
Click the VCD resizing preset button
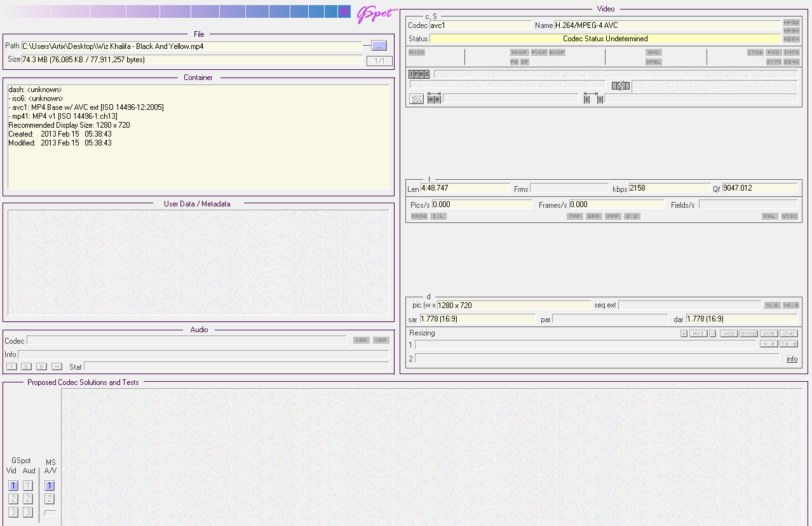(729, 334)
